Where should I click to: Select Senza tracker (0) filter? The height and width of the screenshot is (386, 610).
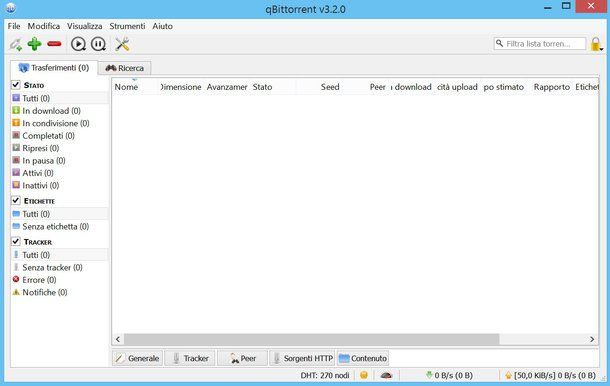pos(60,267)
